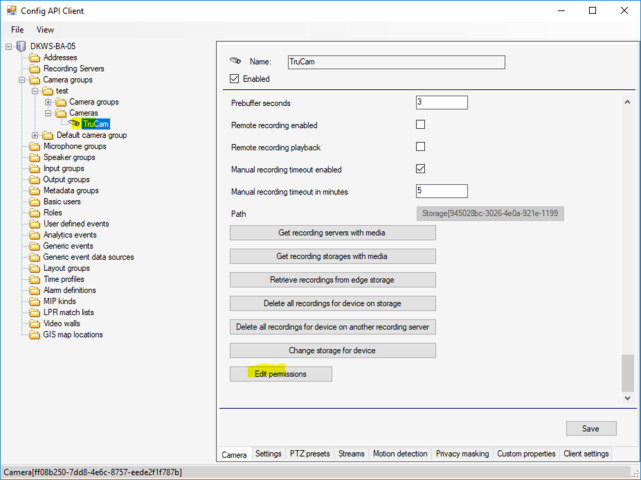Click the GIS map locations folder icon
The height and width of the screenshot is (480, 641).
click(35, 334)
